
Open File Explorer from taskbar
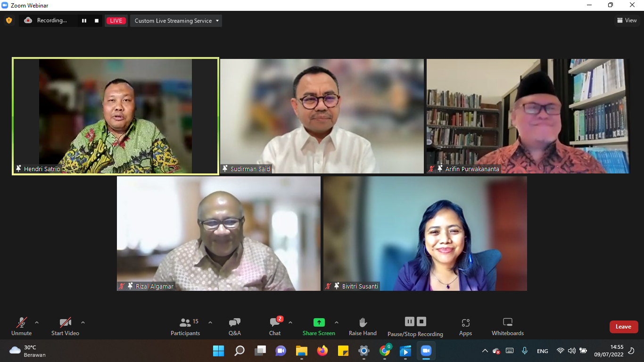(x=301, y=351)
